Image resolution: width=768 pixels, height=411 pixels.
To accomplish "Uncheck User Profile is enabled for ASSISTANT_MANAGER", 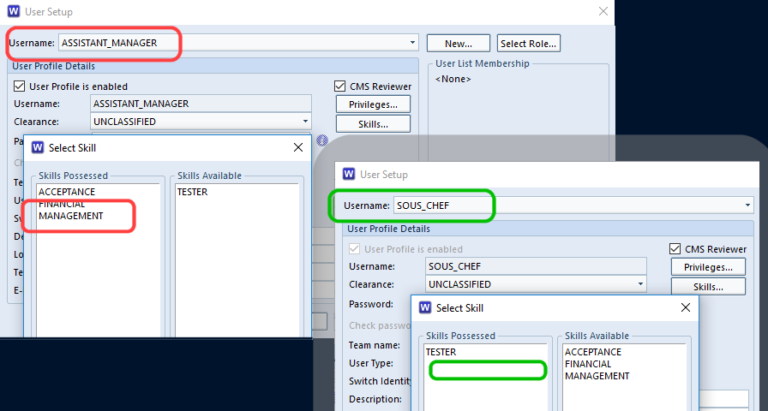I will (x=21, y=87).
